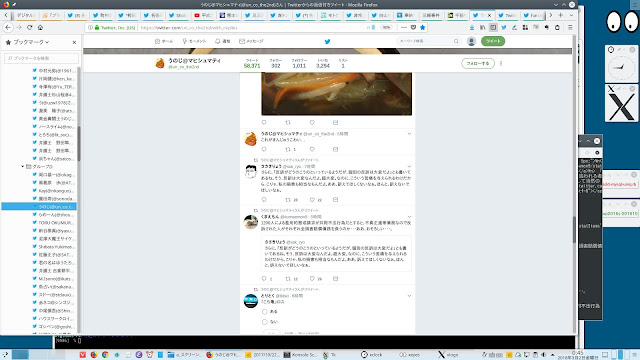Collapse the グループ0 bookmark folder

click(23, 167)
